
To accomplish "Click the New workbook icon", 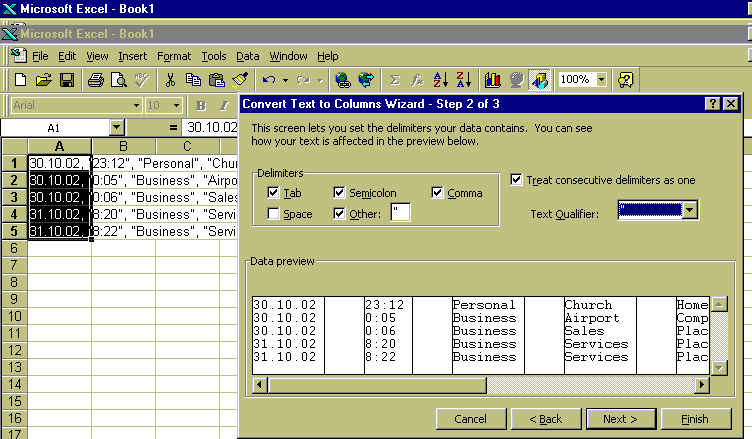I will point(20,80).
